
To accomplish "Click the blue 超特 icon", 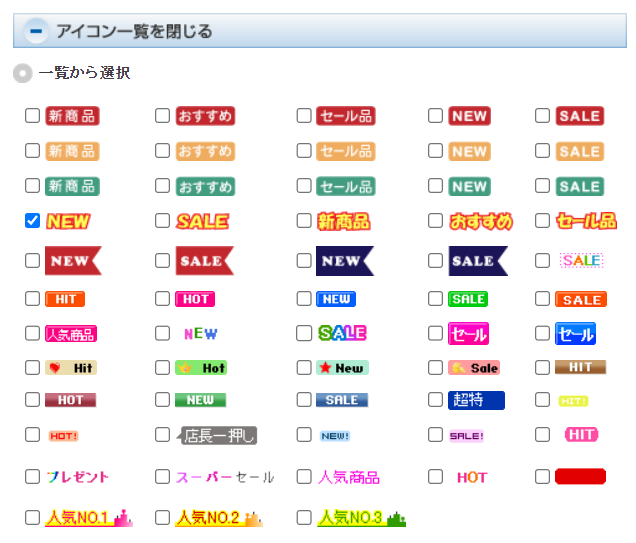I will (475, 400).
